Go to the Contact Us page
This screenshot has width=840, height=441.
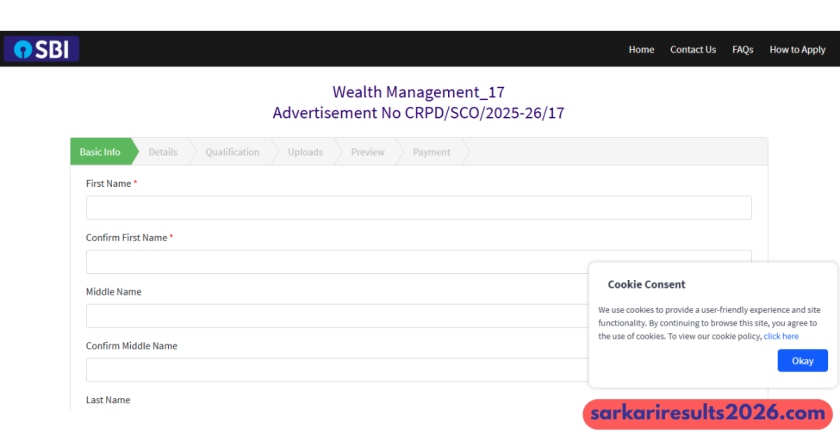click(x=693, y=50)
